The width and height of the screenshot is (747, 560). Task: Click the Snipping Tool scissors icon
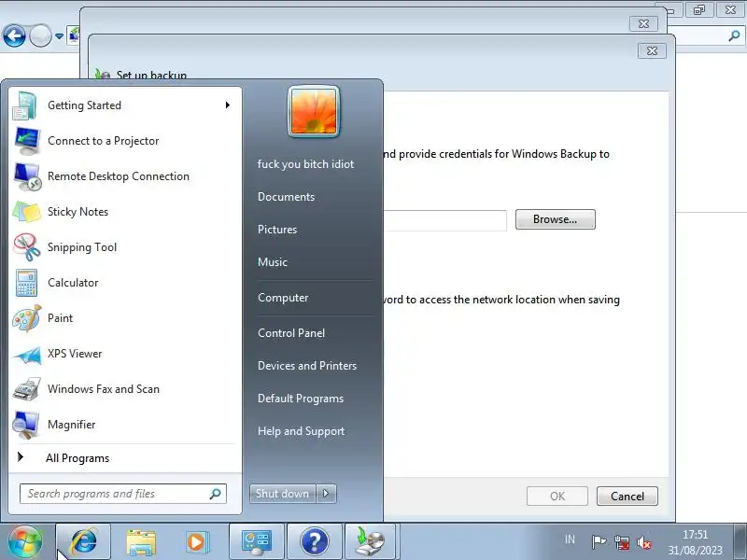(27, 247)
